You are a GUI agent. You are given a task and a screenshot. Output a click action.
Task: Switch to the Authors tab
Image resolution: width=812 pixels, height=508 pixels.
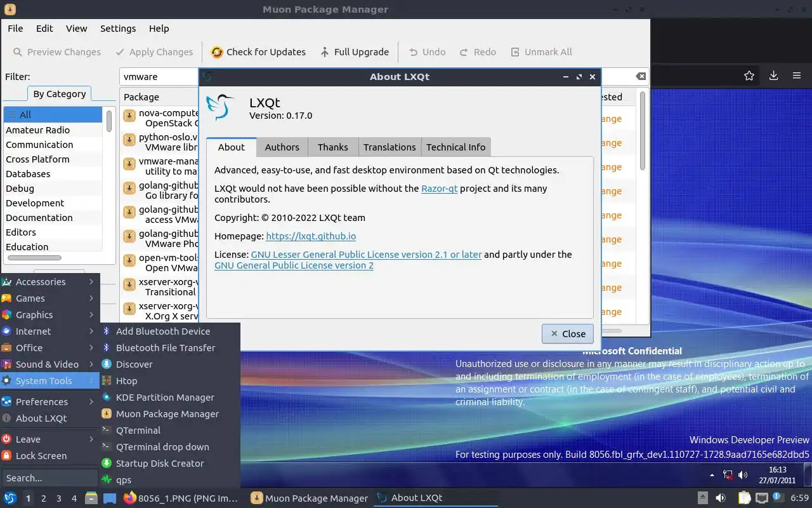tap(282, 147)
